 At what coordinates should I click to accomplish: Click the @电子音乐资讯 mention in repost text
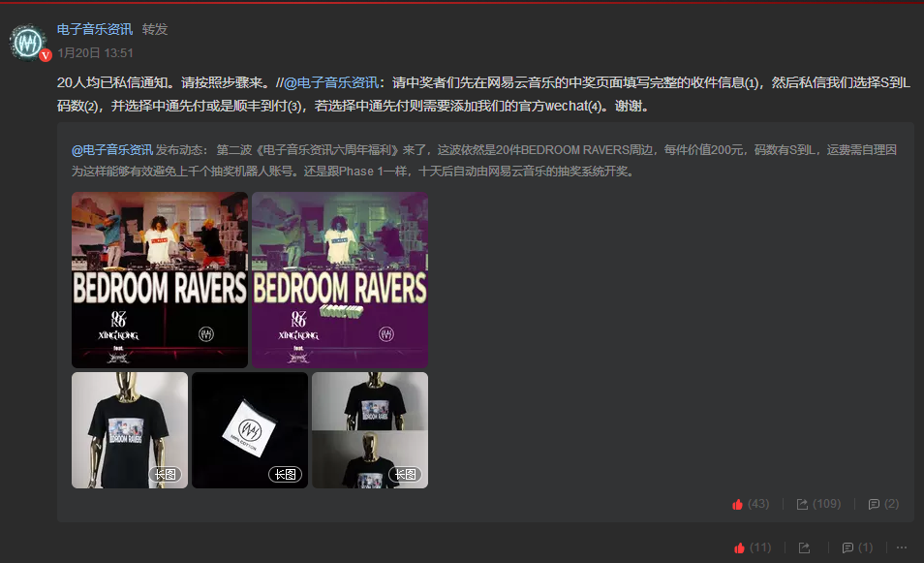point(330,82)
